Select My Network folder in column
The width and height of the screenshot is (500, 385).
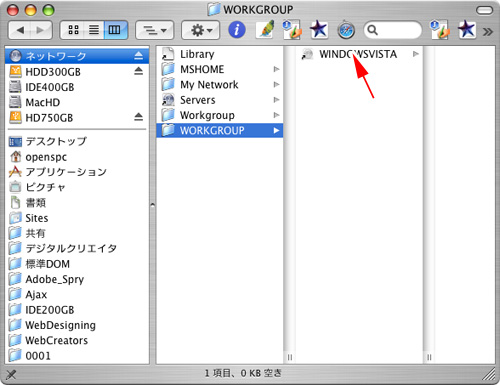tap(219, 85)
